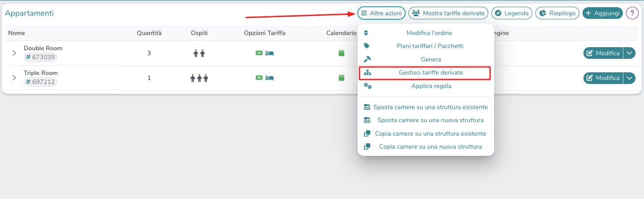Click Double Room ID tag 673039
This screenshot has width=644, height=199.
pyautogui.click(x=40, y=57)
